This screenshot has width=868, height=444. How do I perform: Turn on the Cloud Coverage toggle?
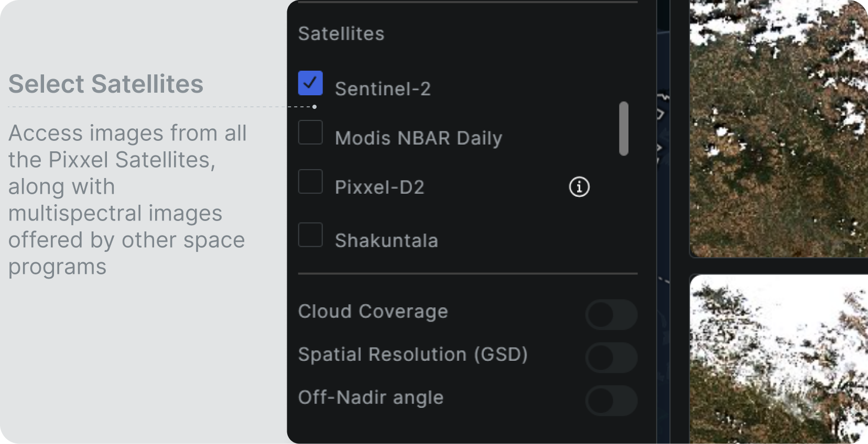pos(611,315)
